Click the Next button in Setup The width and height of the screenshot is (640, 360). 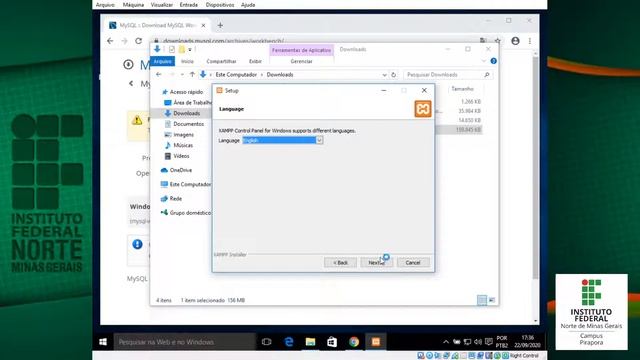point(376,262)
